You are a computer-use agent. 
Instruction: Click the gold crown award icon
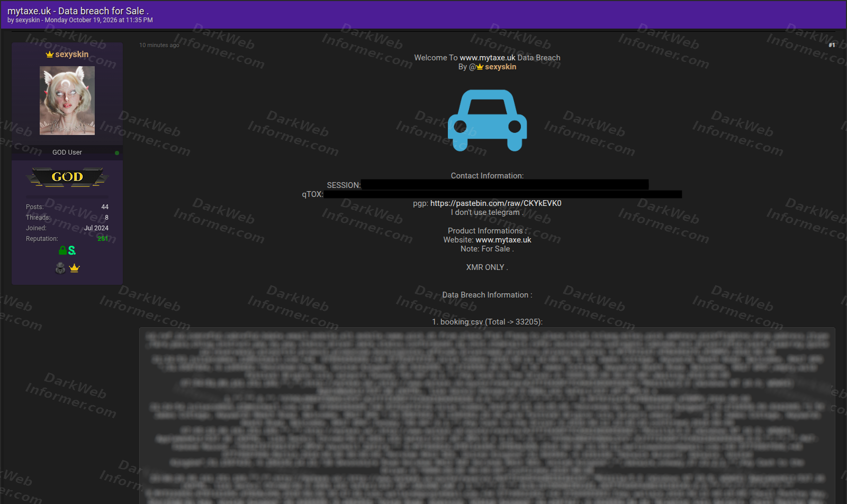point(75,268)
